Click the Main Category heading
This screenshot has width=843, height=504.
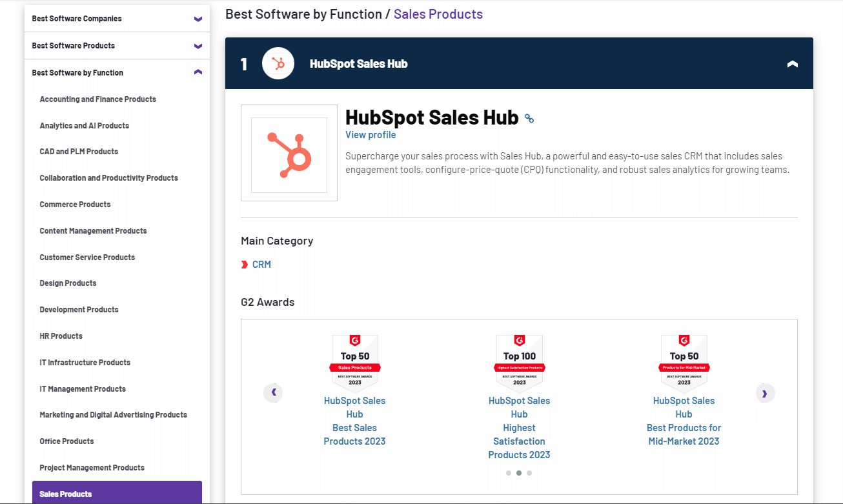tap(277, 241)
